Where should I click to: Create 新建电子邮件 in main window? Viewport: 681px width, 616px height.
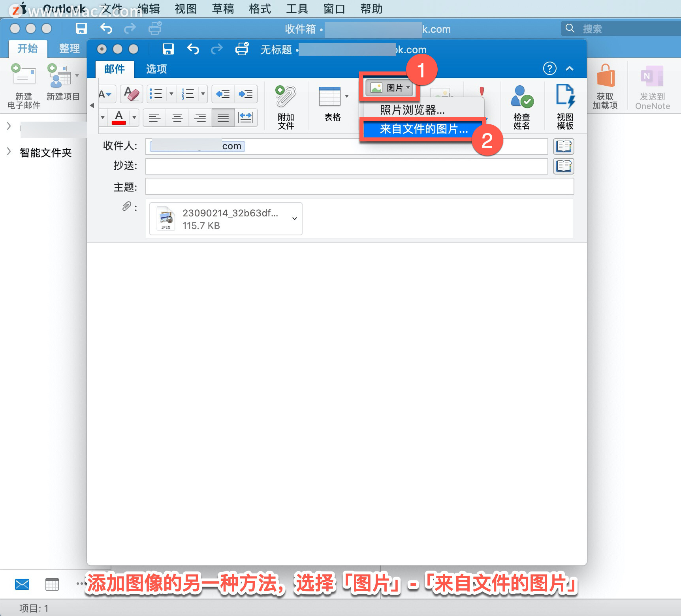pyautogui.click(x=24, y=86)
